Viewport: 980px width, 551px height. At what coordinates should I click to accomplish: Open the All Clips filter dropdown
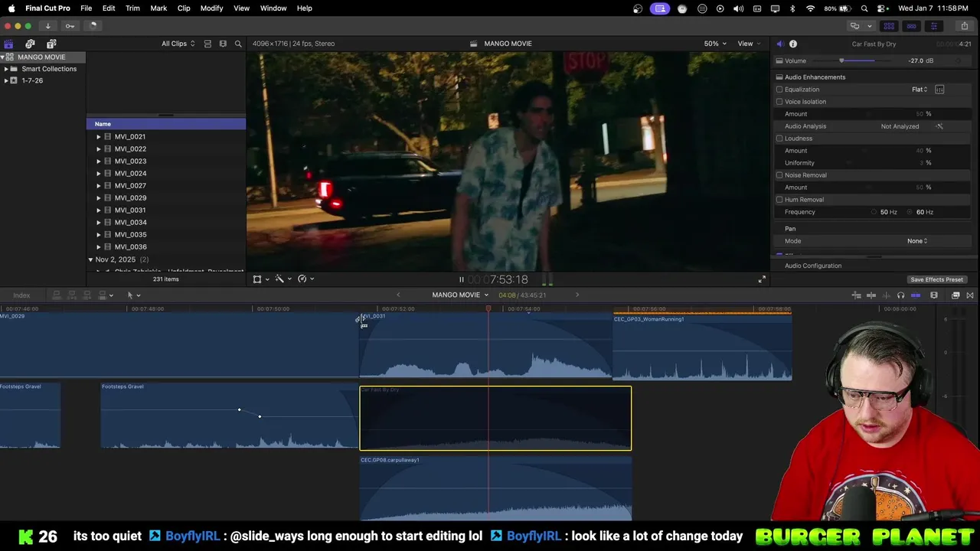pyautogui.click(x=178, y=44)
